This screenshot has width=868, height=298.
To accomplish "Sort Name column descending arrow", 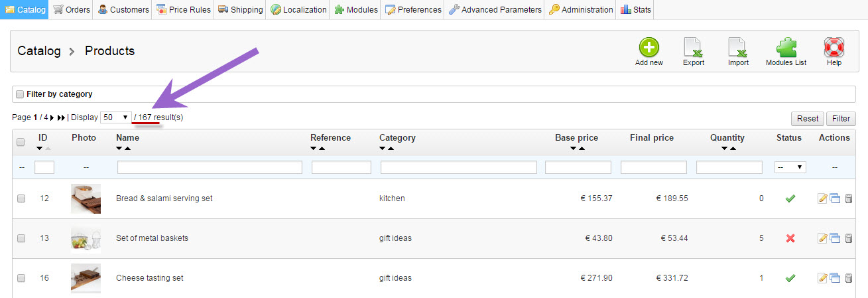I will click(x=120, y=149).
